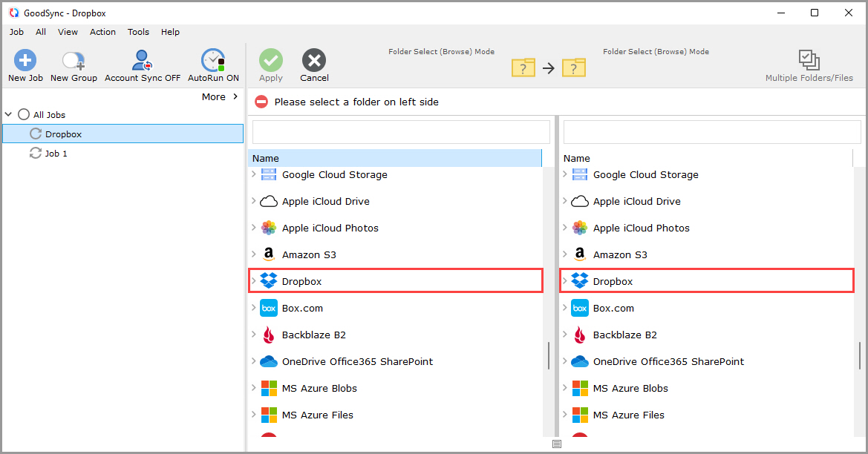Open the Job menu
This screenshot has width=868, height=454.
(16, 32)
